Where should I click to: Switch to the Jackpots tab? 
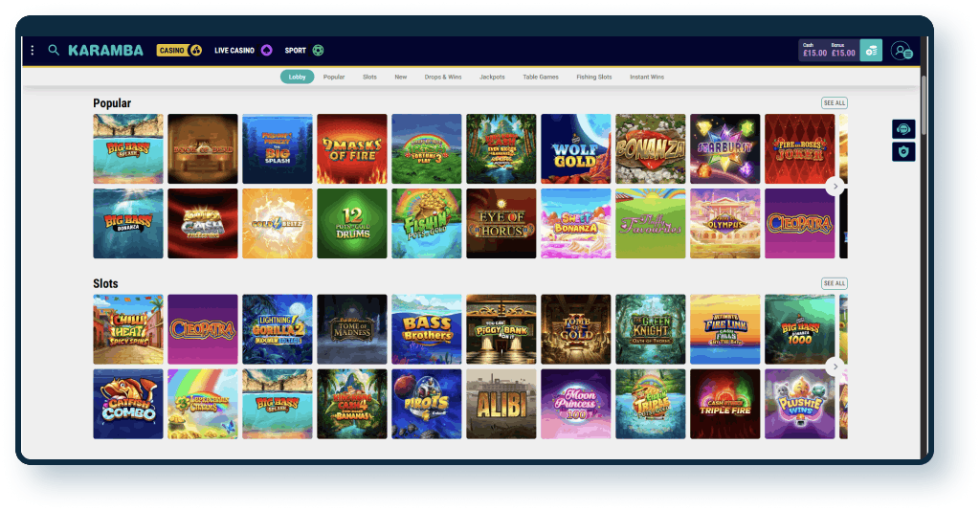click(492, 77)
